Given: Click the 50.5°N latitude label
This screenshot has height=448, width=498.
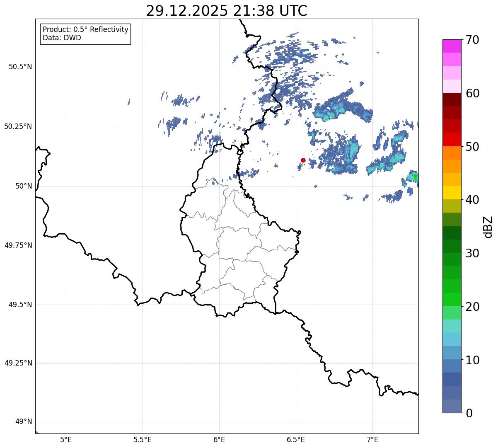Looking at the screenshot, I should (x=20, y=67).
